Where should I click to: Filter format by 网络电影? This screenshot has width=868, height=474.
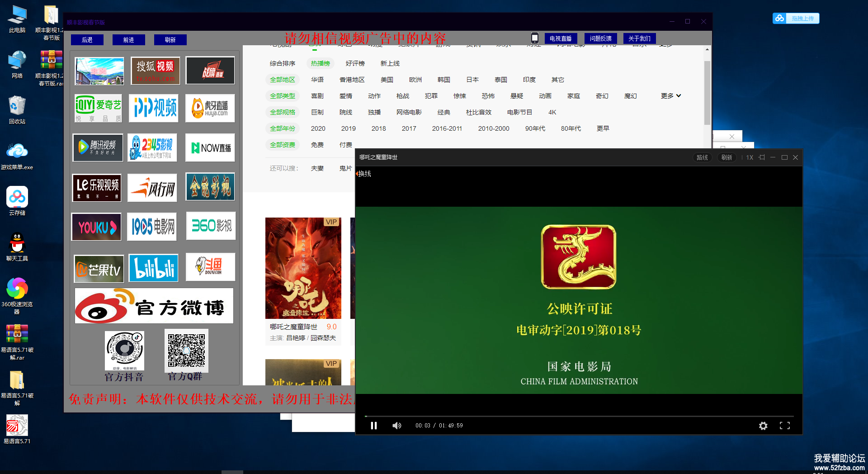click(409, 112)
